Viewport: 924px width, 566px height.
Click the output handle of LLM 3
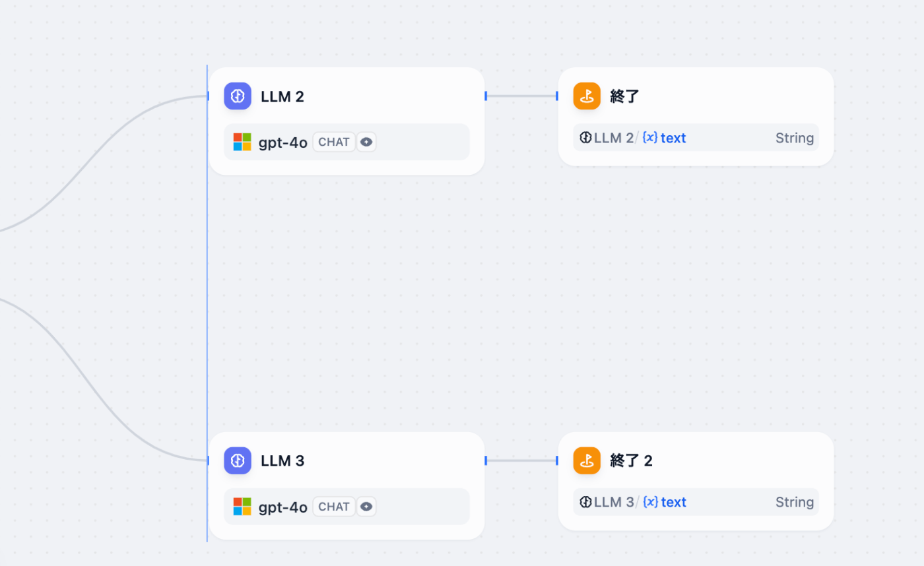tap(486, 460)
